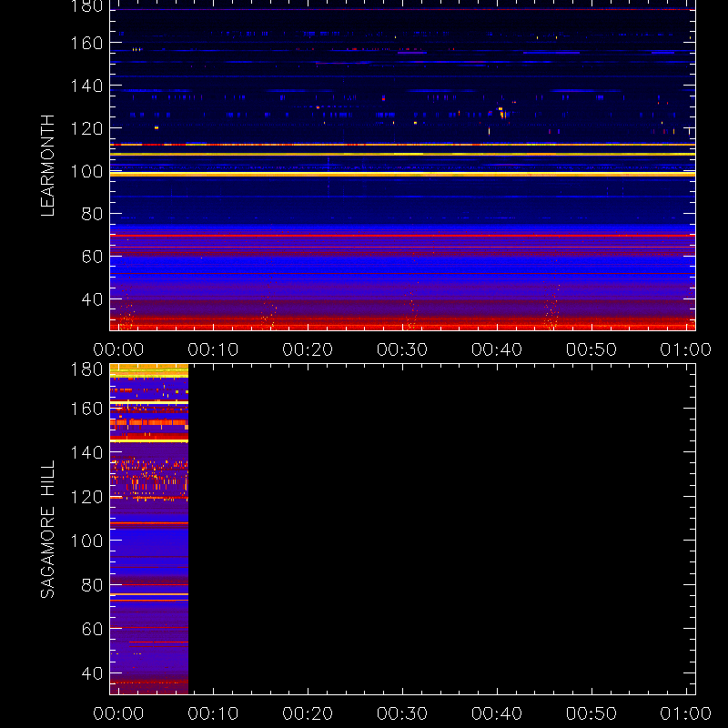Pick the 40 tick label on Sagamore Hill axis
Viewport: 728px width, 728px height.
coord(92,673)
